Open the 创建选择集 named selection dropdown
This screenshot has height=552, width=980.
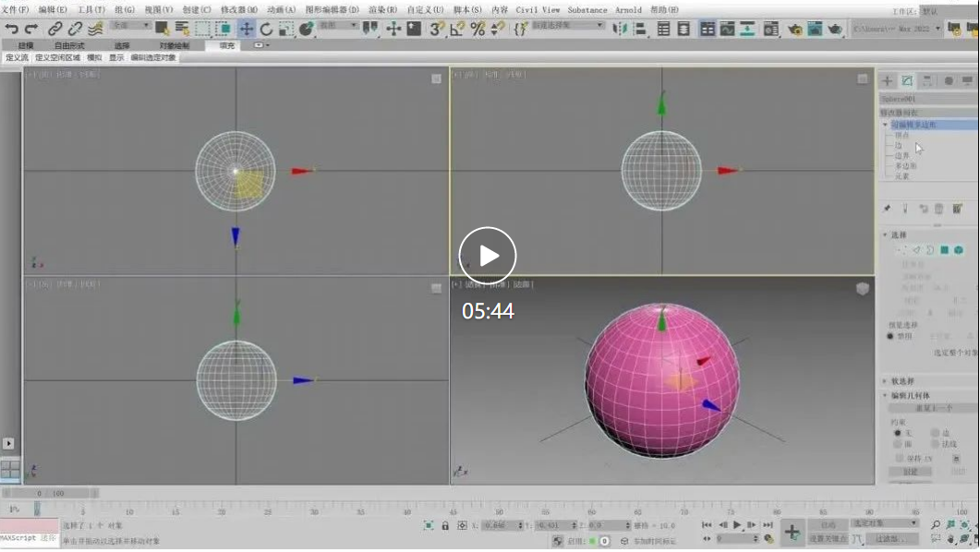point(568,26)
